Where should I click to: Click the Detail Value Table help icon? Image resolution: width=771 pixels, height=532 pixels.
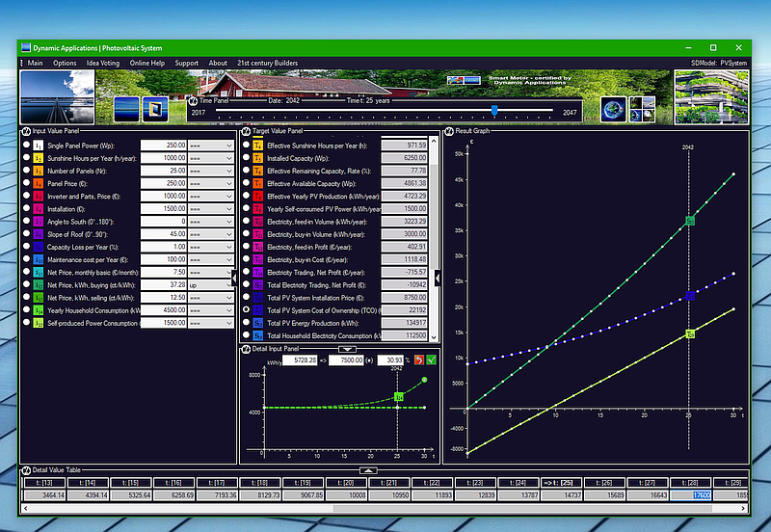pos(26,470)
